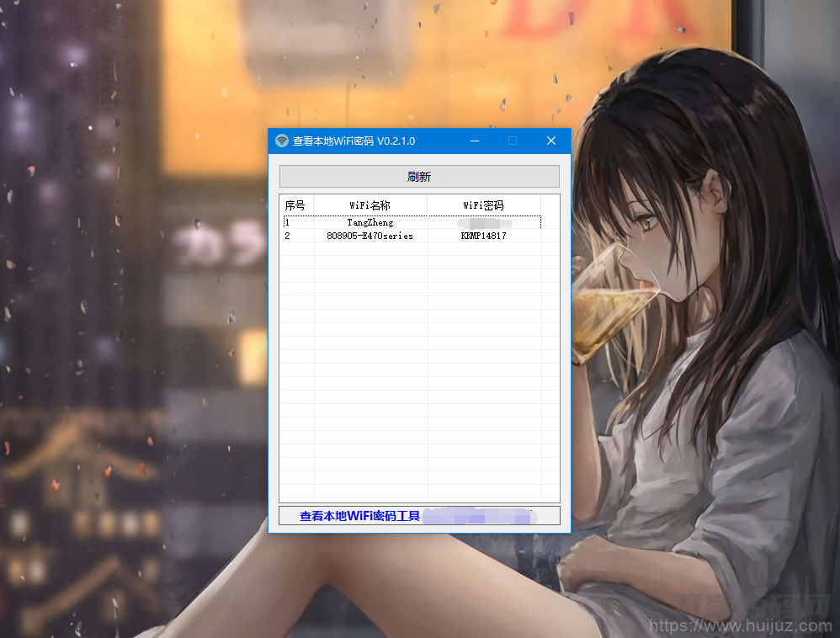Click the KKMP14817 password cell

pyautogui.click(x=484, y=236)
